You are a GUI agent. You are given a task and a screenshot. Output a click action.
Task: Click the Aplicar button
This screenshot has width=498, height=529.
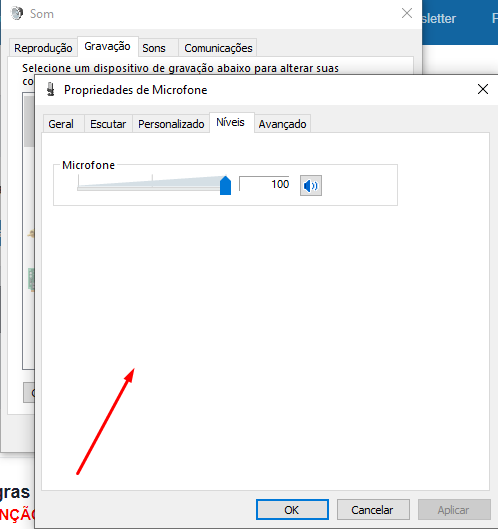pos(454,510)
